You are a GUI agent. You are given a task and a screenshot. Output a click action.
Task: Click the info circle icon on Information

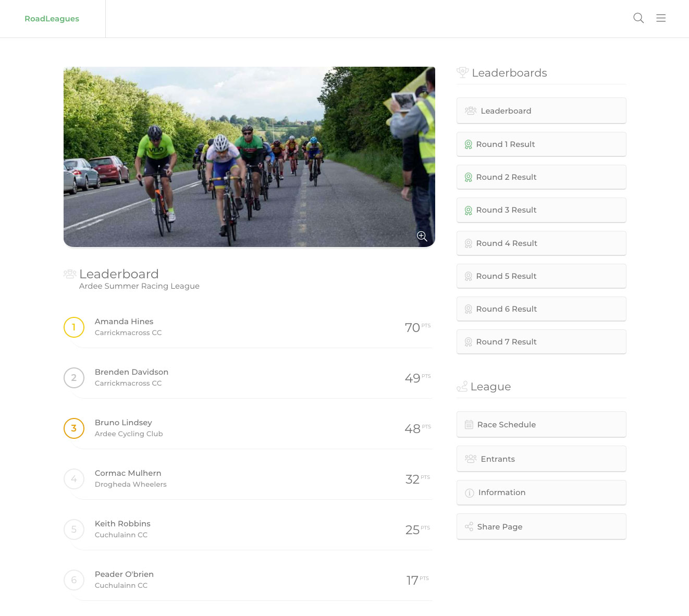point(470,493)
